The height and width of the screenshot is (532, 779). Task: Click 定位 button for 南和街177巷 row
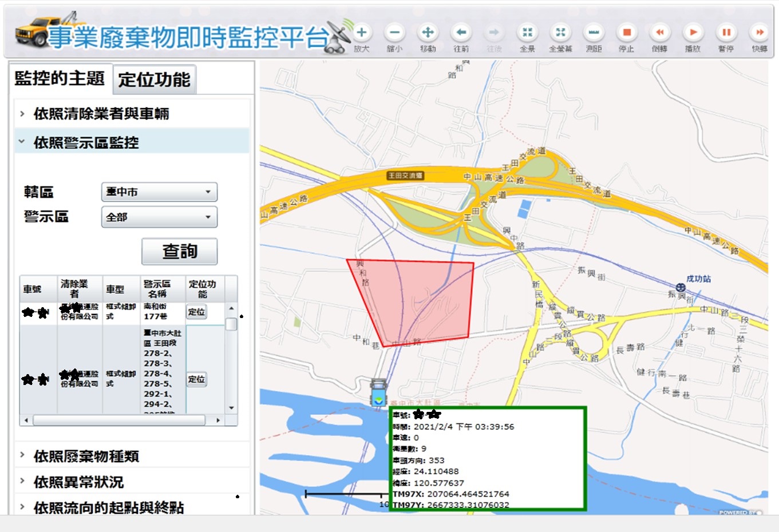pyautogui.click(x=196, y=312)
